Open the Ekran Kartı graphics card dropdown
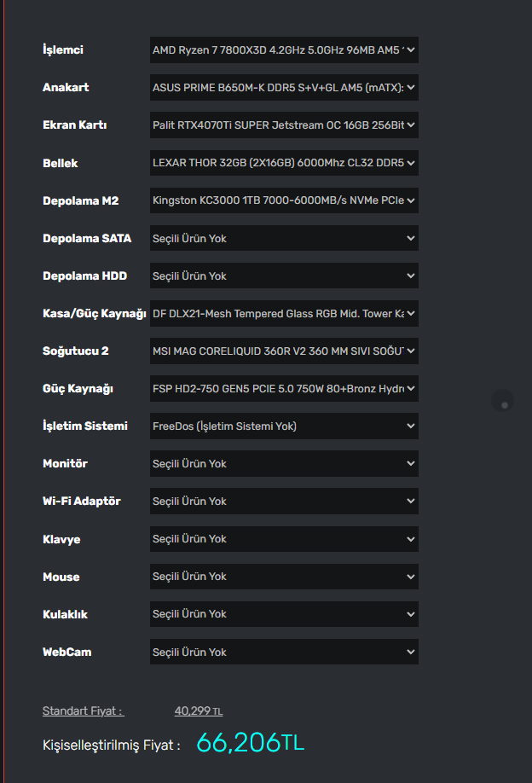Screen dimensions: 532x783 point(284,125)
